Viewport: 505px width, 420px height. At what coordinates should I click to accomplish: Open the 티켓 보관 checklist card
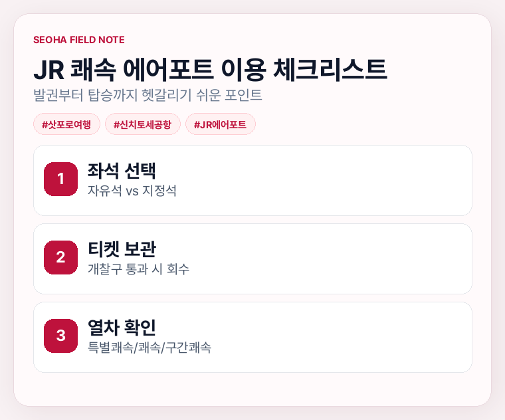[252, 259]
